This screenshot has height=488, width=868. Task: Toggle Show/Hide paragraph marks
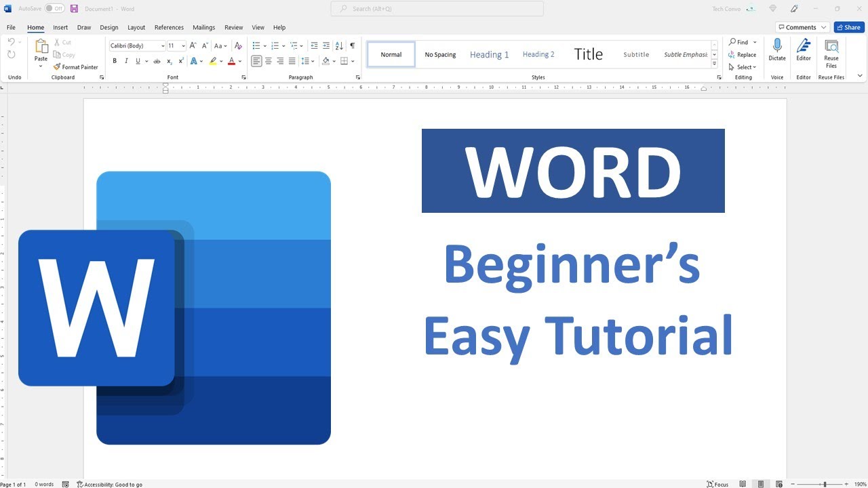[353, 45]
